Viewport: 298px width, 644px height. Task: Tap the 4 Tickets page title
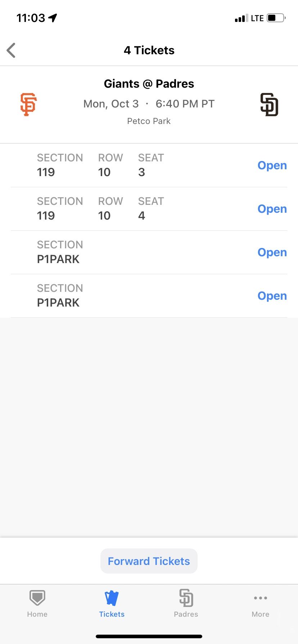click(x=149, y=50)
